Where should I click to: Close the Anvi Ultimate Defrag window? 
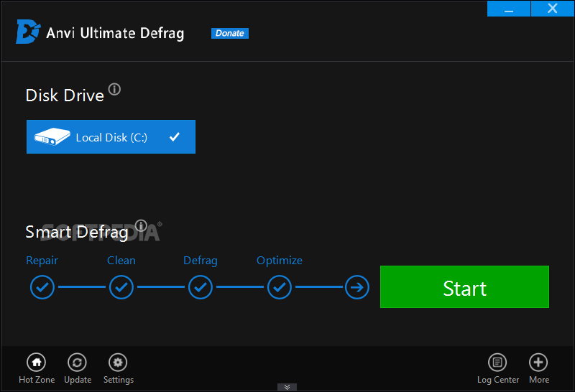[x=552, y=9]
